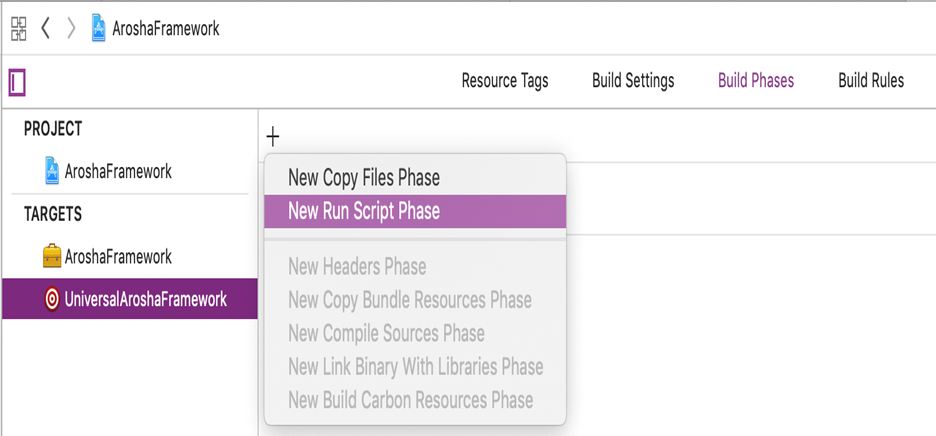
Task: Click the plus add build phase button
Action: pos(273,137)
